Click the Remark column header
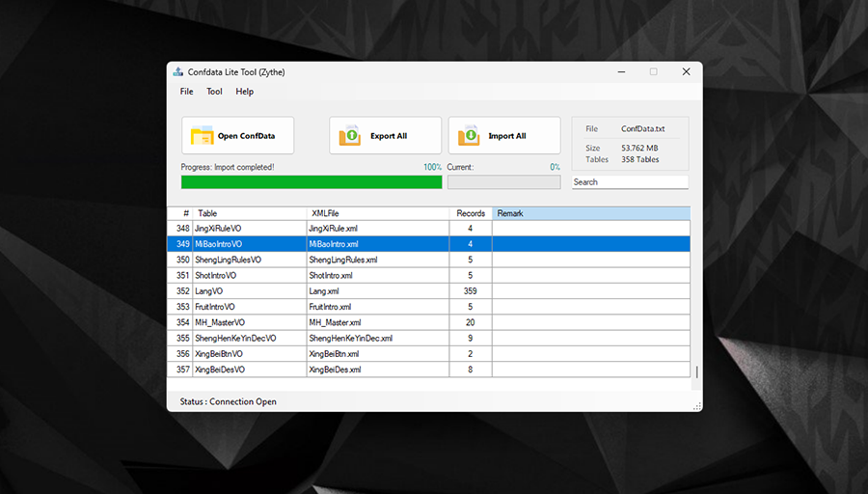The image size is (868, 494). pyautogui.click(x=590, y=213)
